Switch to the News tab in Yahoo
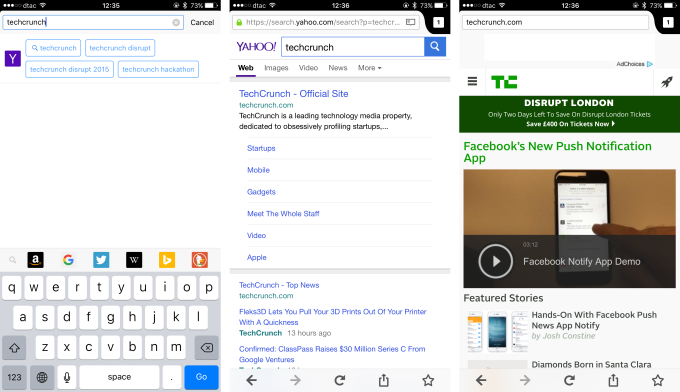This screenshot has width=680, height=392. click(338, 68)
